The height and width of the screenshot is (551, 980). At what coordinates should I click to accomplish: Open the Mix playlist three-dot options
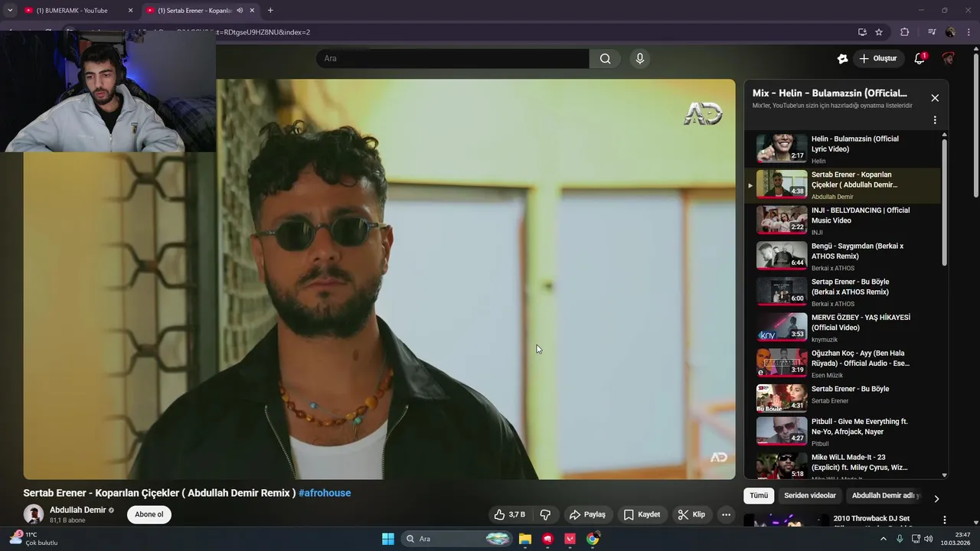[935, 120]
